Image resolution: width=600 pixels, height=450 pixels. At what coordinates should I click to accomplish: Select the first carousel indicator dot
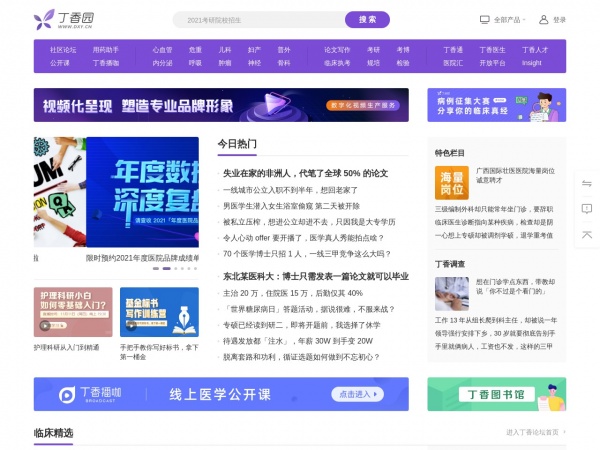156,269
